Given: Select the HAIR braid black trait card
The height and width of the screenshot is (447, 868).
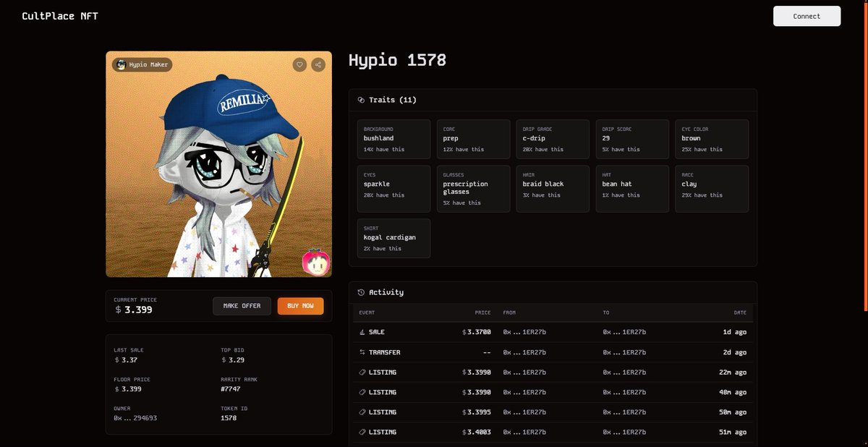Looking at the screenshot, I should coord(553,189).
